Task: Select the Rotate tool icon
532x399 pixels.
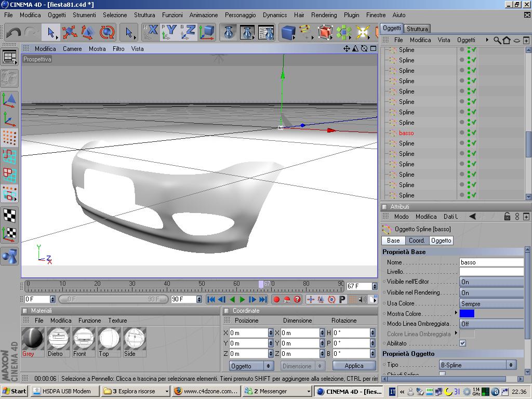Action: pos(107,32)
